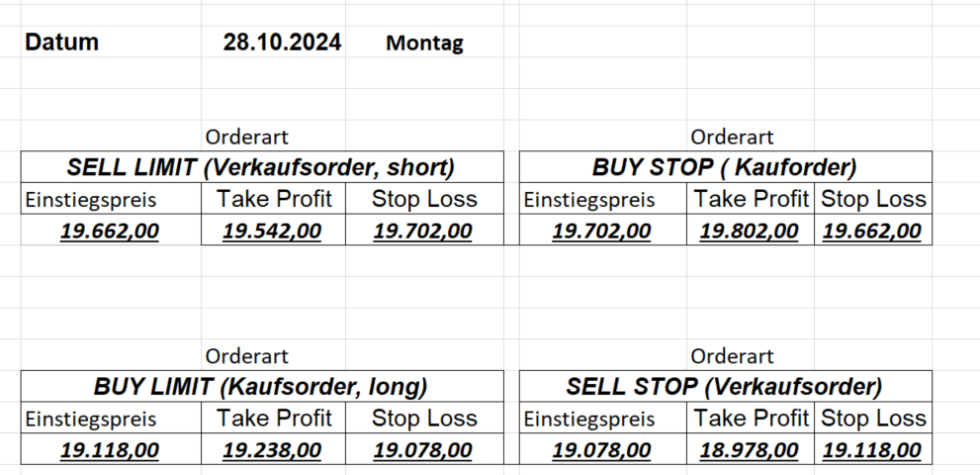Click the Take Profit value 19.802,00
Screen dimensions: 980x475
pyautogui.click(x=750, y=232)
